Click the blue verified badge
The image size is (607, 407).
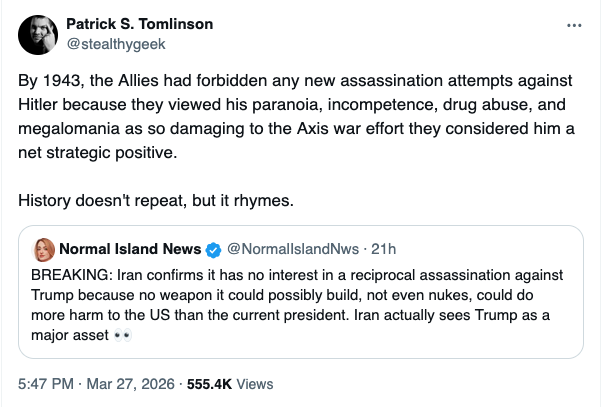pyautogui.click(x=213, y=249)
